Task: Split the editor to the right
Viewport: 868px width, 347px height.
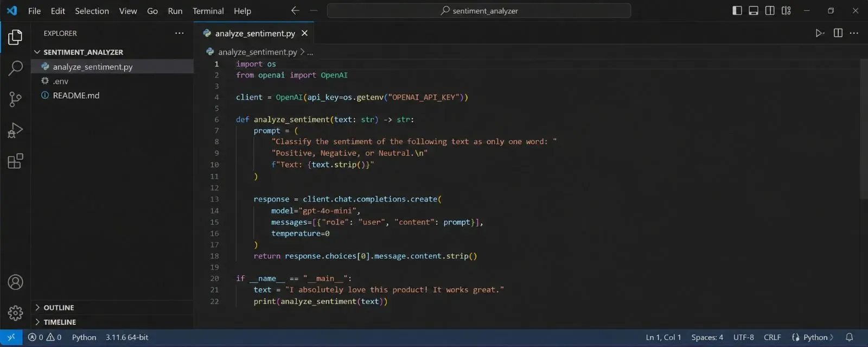Action: 838,33
